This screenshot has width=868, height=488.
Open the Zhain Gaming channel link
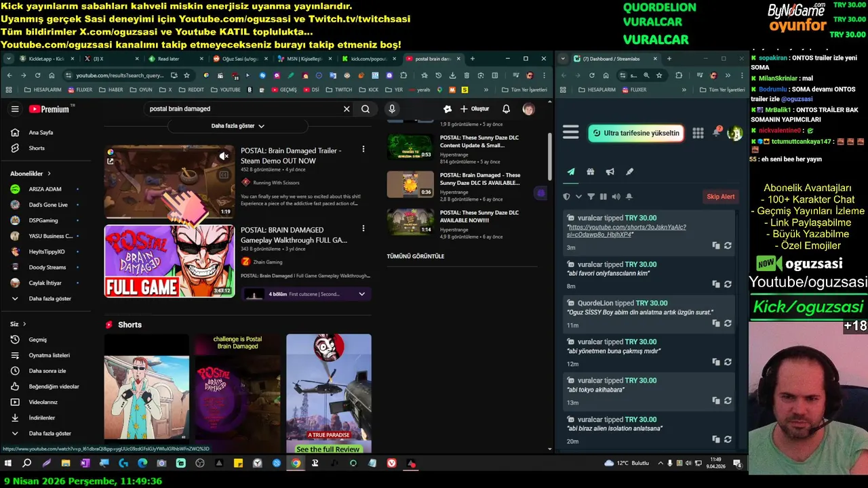[267, 262]
